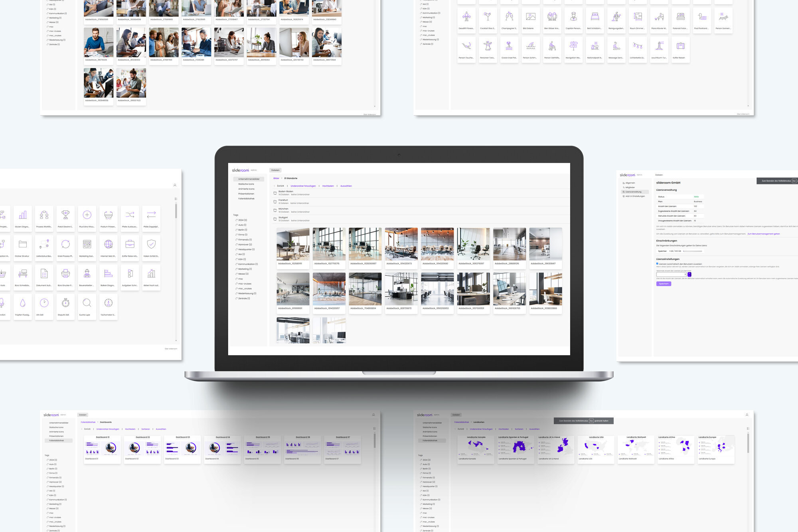Select the Leuchtturm icon card

659,49
